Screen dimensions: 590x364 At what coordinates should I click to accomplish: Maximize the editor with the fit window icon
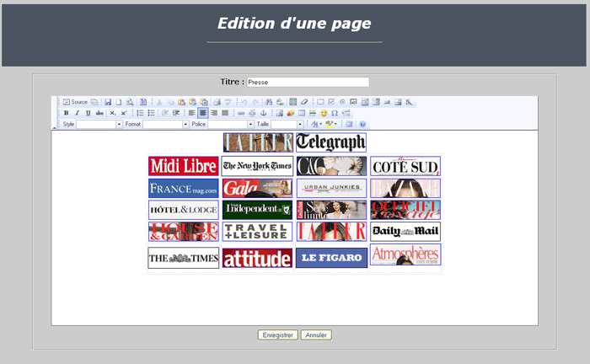click(349, 124)
